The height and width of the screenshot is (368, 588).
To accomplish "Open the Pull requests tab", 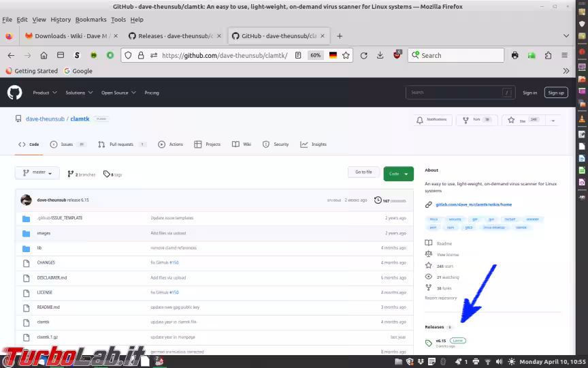I will 122,144.
